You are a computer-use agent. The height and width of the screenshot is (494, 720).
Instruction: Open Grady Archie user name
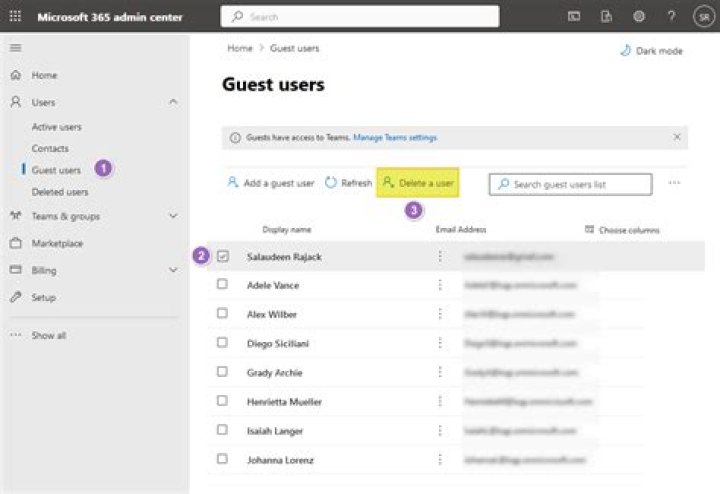pyautogui.click(x=275, y=373)
